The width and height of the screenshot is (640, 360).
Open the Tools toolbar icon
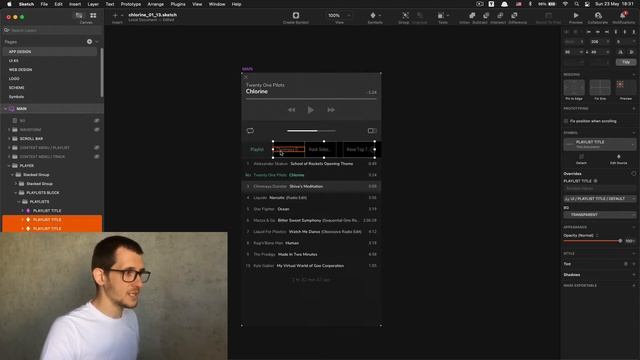coord(441,16)
